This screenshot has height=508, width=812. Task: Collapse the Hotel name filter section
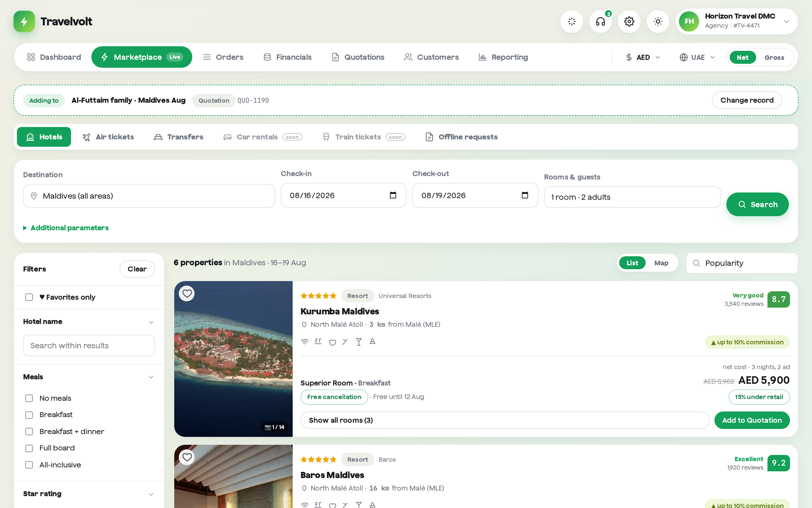pyautogui.click(x=89, y=322)
